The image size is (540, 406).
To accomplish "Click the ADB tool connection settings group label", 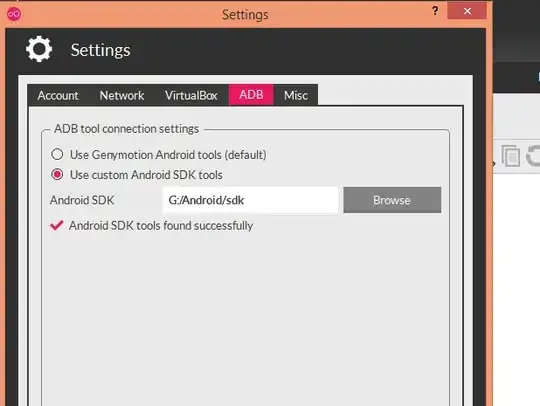I will click(127, 129).
